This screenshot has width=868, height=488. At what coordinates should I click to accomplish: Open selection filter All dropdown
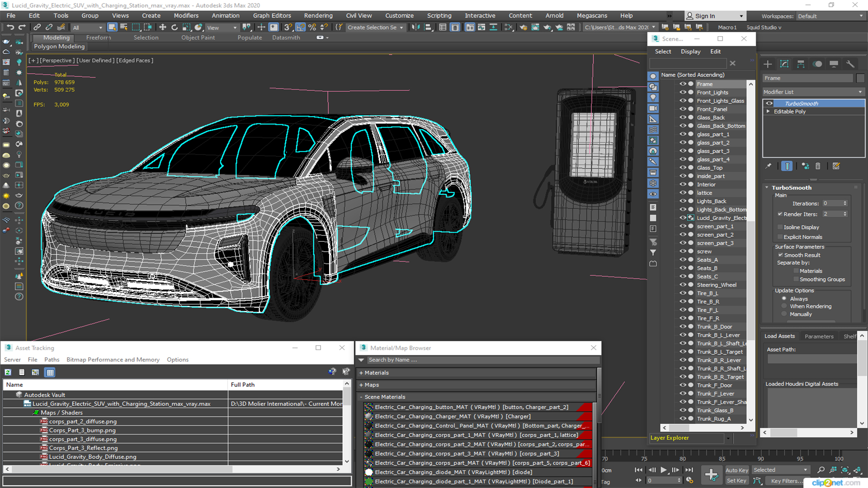[x=88, y=28]
